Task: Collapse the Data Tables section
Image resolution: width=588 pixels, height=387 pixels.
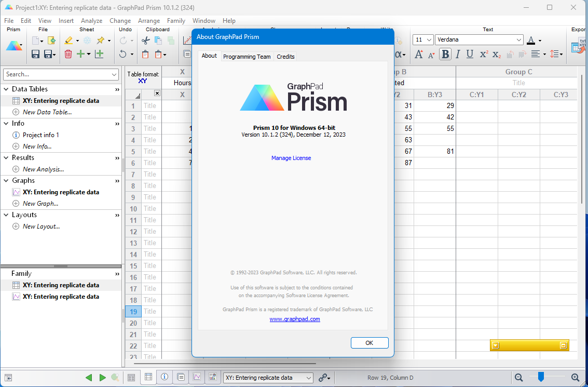Action: point(5,88)
